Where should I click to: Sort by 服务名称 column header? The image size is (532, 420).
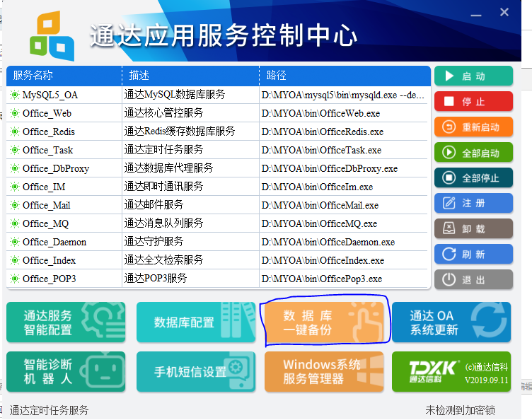(x=64, y=76)
